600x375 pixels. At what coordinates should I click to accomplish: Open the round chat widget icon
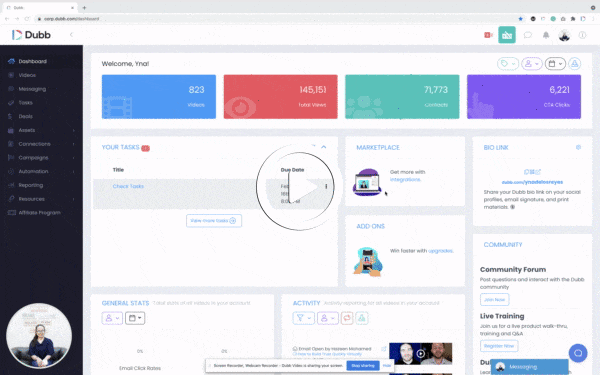pos(578,353)
